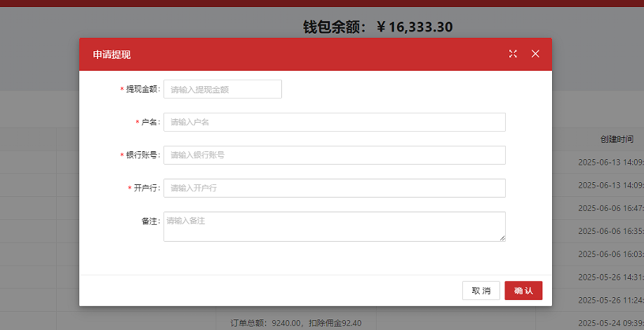Click the 银行账号 field label

(x=143, y=155)
